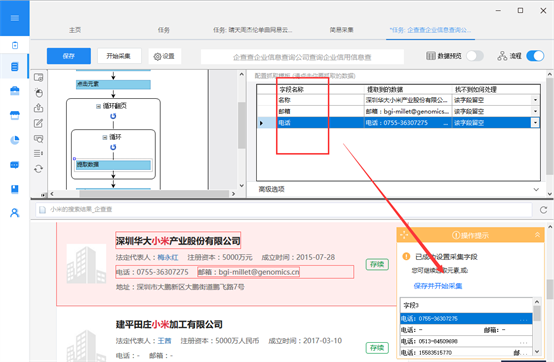Open the toolbox sidebar icon
This screenshot has height=362, width=554.
click(x=14, y=91)
